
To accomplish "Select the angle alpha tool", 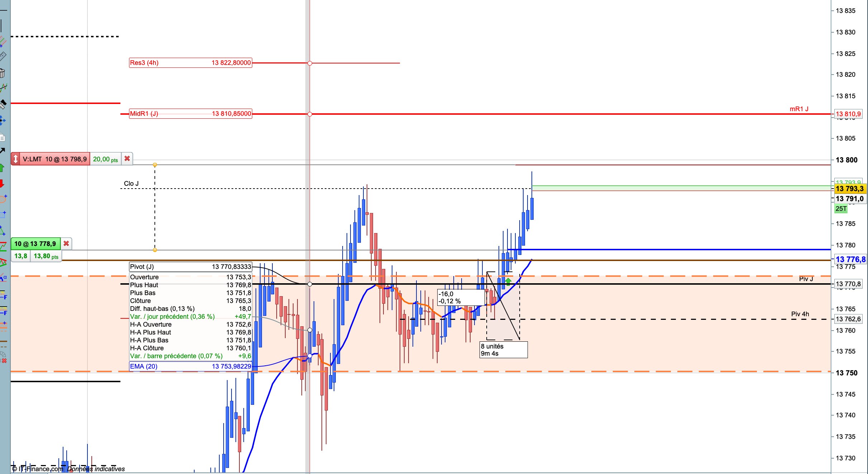I will 3,277.
